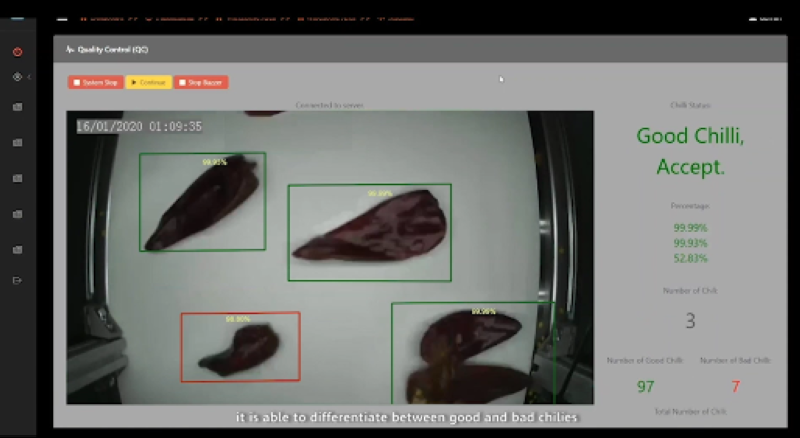Collapse sidebar using the small chevron arrow
The image size is (800, 438).
29,77
